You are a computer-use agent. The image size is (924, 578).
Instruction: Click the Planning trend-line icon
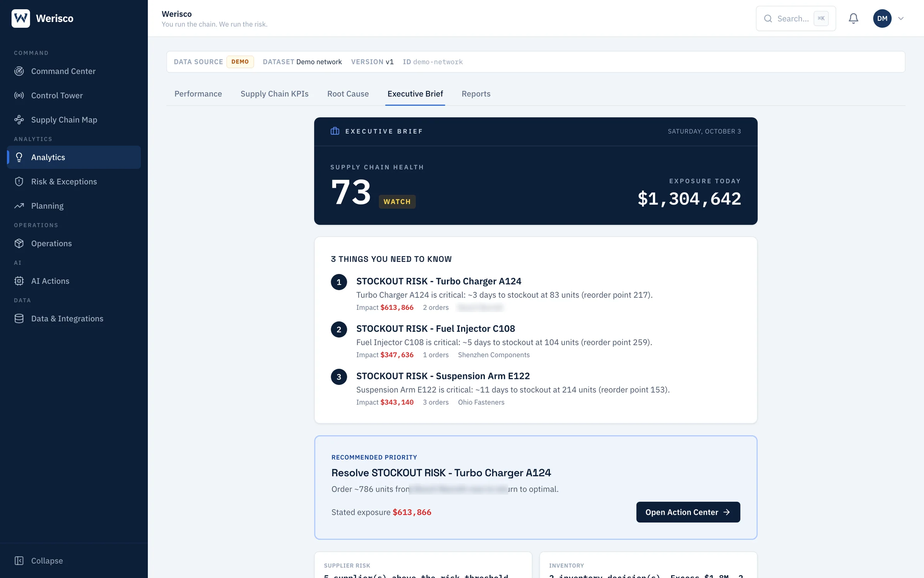[19, 206]
